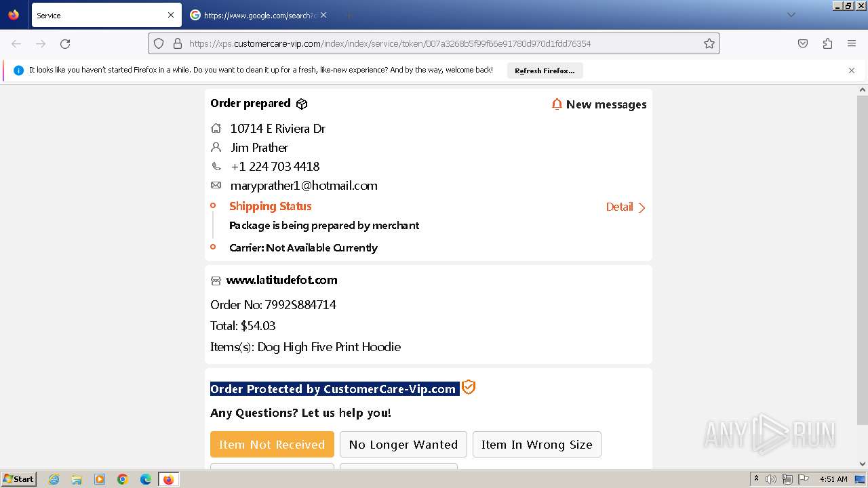
Task: Dismiss the Firefox refresh notification bar
Action: click(x=852, y=70)
